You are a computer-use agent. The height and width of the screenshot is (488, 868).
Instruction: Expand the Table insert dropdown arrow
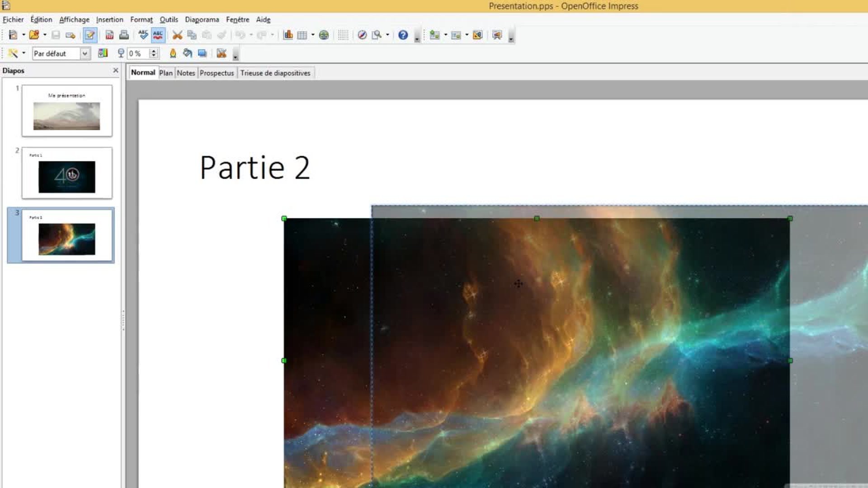[x=313, y=35]
